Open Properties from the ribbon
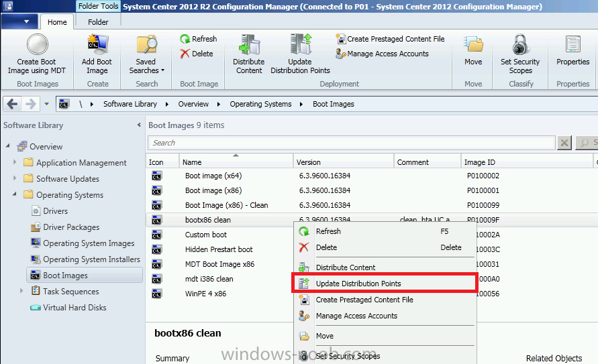The image size is (598, 364). pyautogui.click(x=572, y=50)
